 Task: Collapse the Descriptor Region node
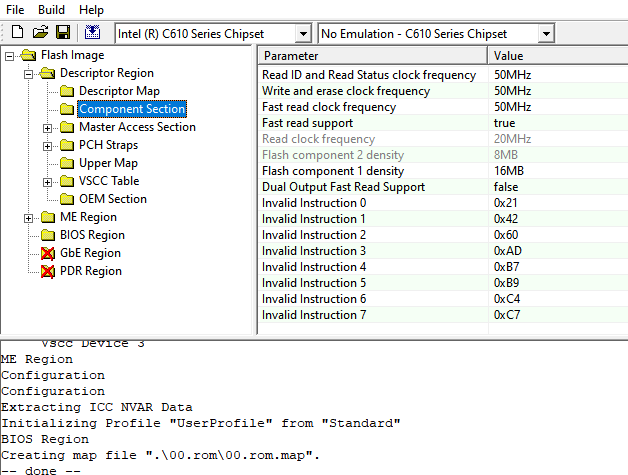pyautogui.click(x=29, y=73)
